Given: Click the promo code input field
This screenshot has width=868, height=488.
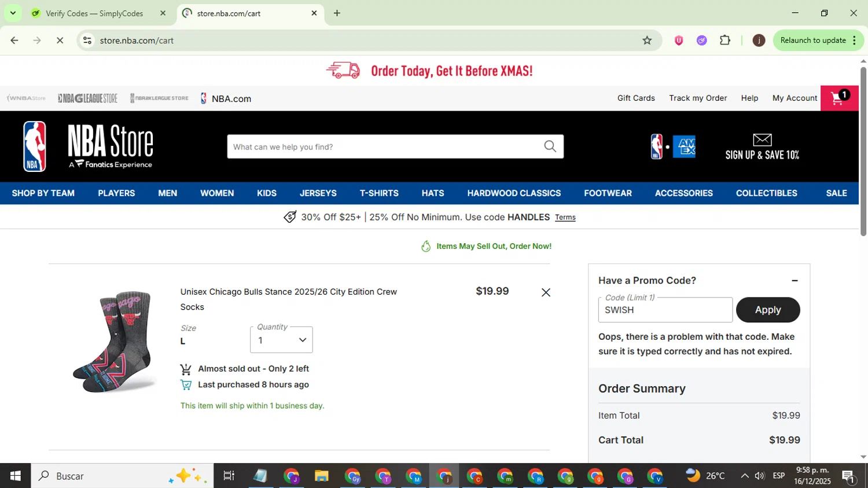Looking at the screenshot, I should click(665, 310).
